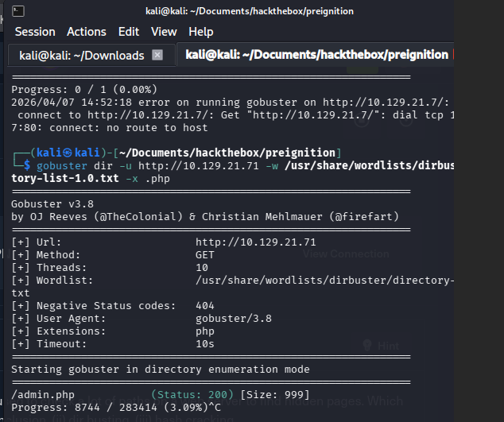Click the Extensions value php
The image size is (504, 422).
click(205, 331)
